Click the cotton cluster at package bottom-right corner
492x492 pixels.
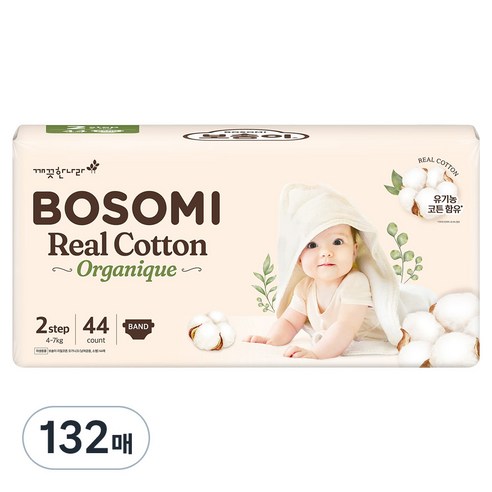(441, 329)
